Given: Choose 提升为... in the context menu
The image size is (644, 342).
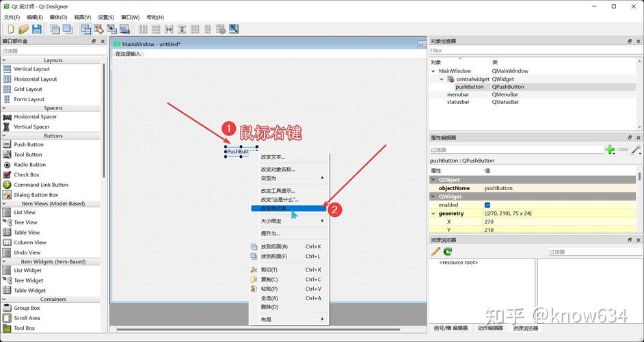Looking at the screenshot, I should (x=290, y=233).
